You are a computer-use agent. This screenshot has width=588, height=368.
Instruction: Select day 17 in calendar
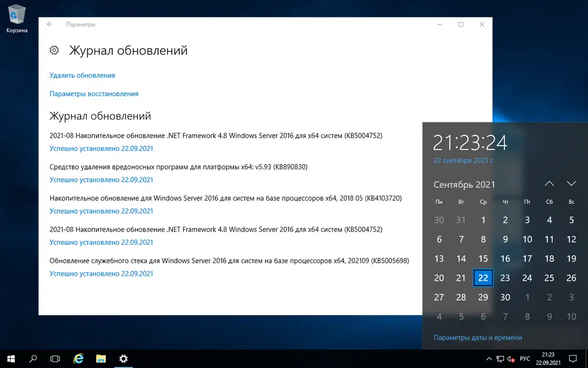pyautogui.click(x=527, y=258)
